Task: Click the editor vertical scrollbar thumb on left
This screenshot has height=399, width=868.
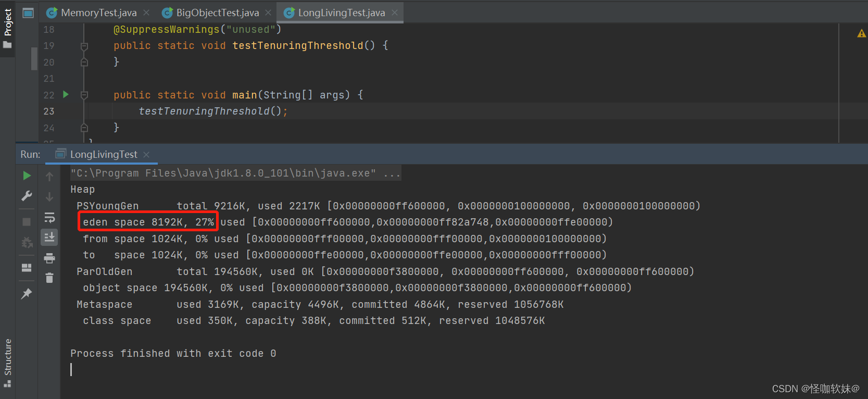Action: point(34,59)
